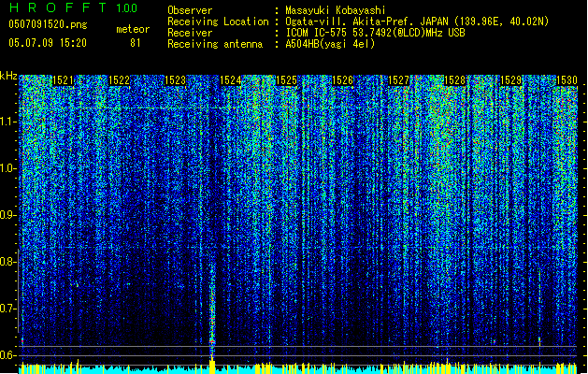This screenshot has height=374, width=588.
Task: Click the 1522 time marker
Action: 119,80
